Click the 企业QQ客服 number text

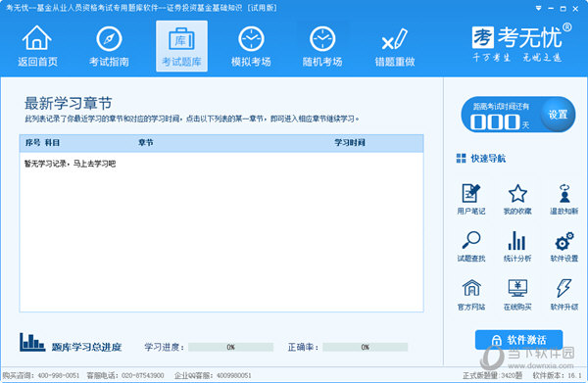tap(213, 375)
